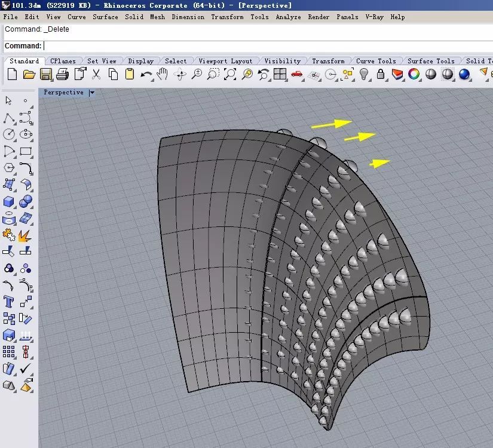493x448 pixels.
Task: Toggle the lock objects padlock icon
Action: click(380, 74)
